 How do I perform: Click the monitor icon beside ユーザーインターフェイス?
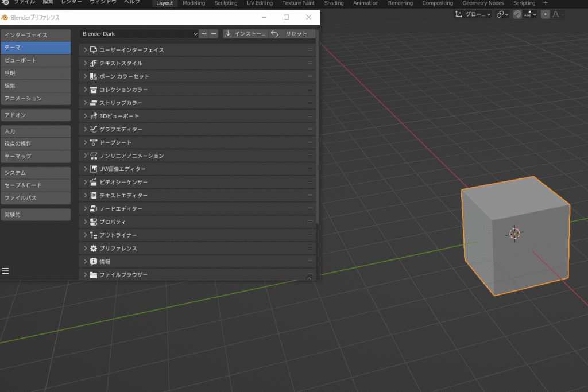(92, 50)
